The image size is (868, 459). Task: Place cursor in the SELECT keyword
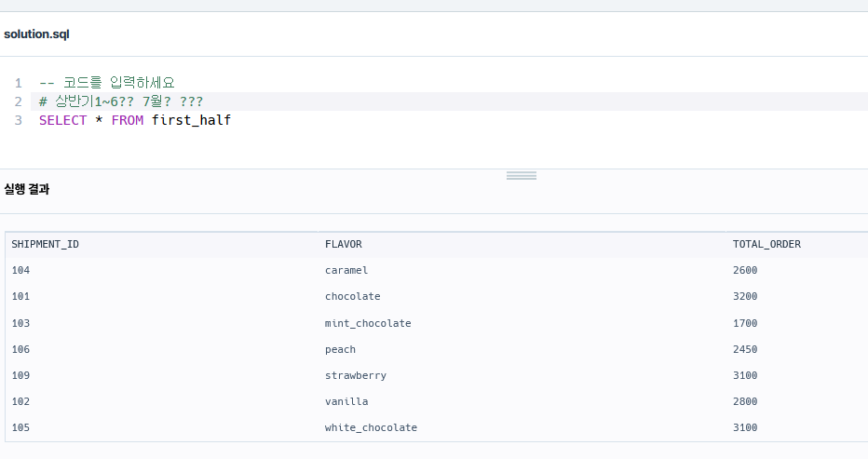[62, 120]
